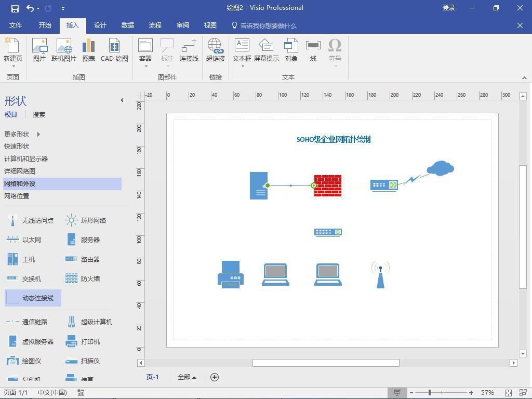The width and height of the screenshot is (532, 399).
Task: Click the add new page plus icon
Action: point(215,377)
